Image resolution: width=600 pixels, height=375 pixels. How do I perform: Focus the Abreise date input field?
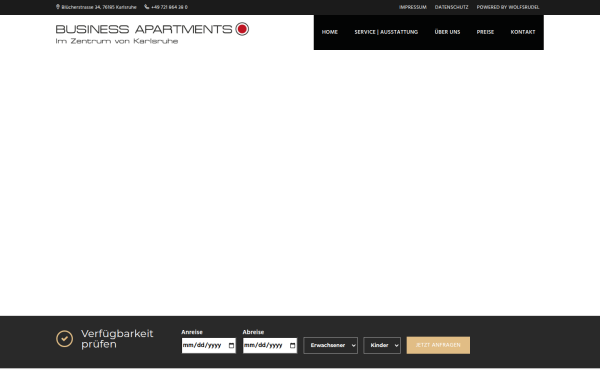[x=270, y=346]
